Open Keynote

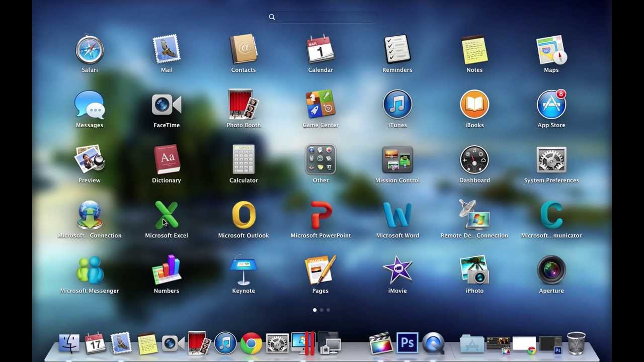244,271
